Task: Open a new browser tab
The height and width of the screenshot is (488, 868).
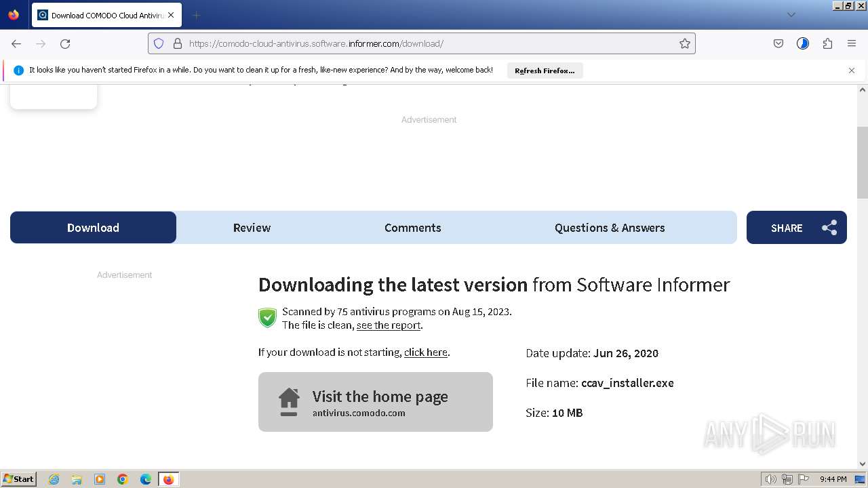Action: pyautogui.click(x=196, y=15)
